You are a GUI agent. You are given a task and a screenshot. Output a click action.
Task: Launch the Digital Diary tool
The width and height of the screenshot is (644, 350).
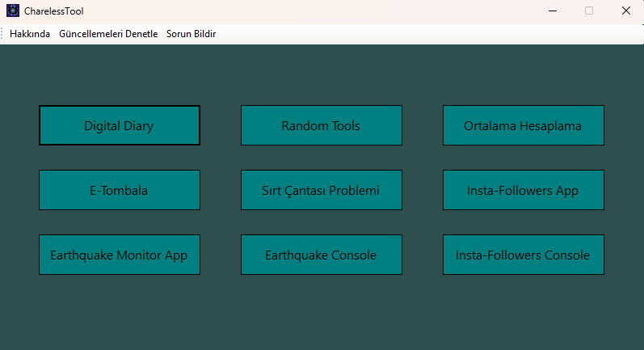(x=119, y=125)
